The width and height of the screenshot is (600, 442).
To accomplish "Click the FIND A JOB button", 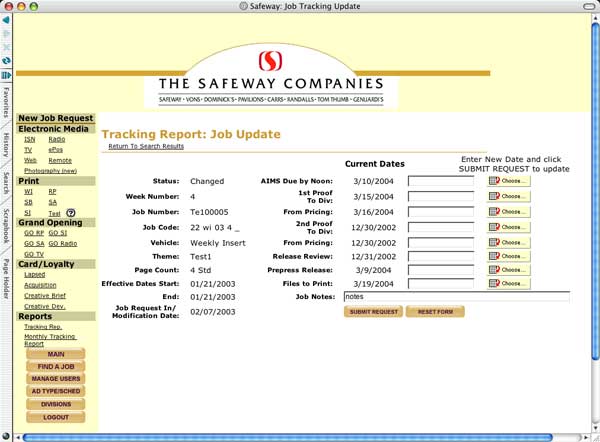I will tap(56, 367).
